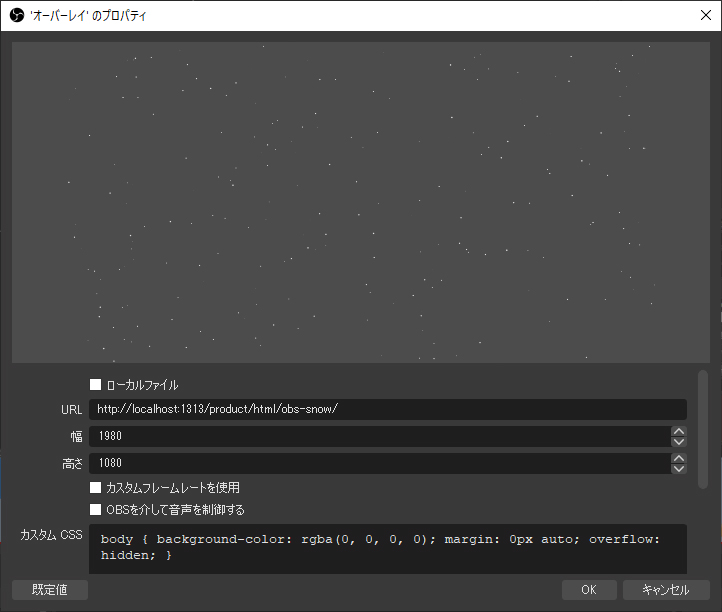Viewport: 722px width, 612px height.
Task: Increase width with the up arrow
Action: (679, 431)
